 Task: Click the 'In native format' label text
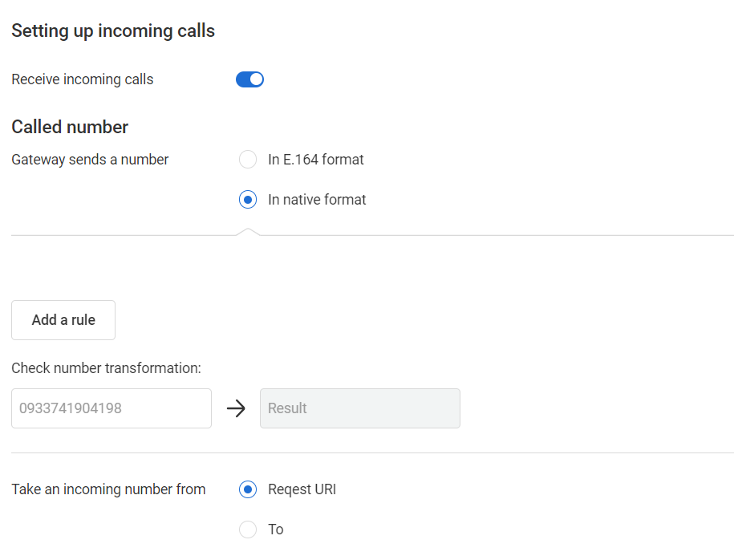point(317,200)
